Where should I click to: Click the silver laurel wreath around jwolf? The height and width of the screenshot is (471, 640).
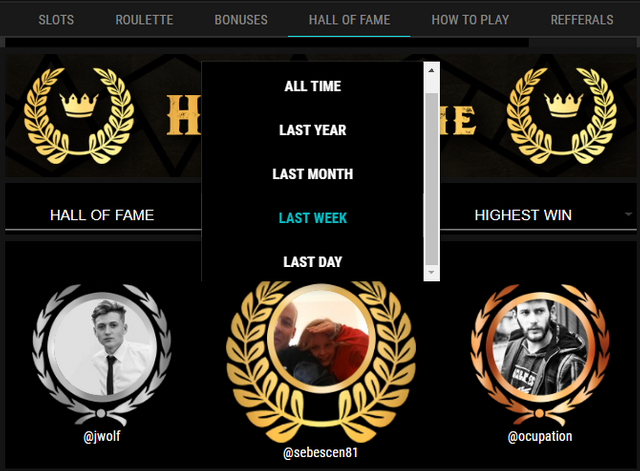(x=102, y=354)
